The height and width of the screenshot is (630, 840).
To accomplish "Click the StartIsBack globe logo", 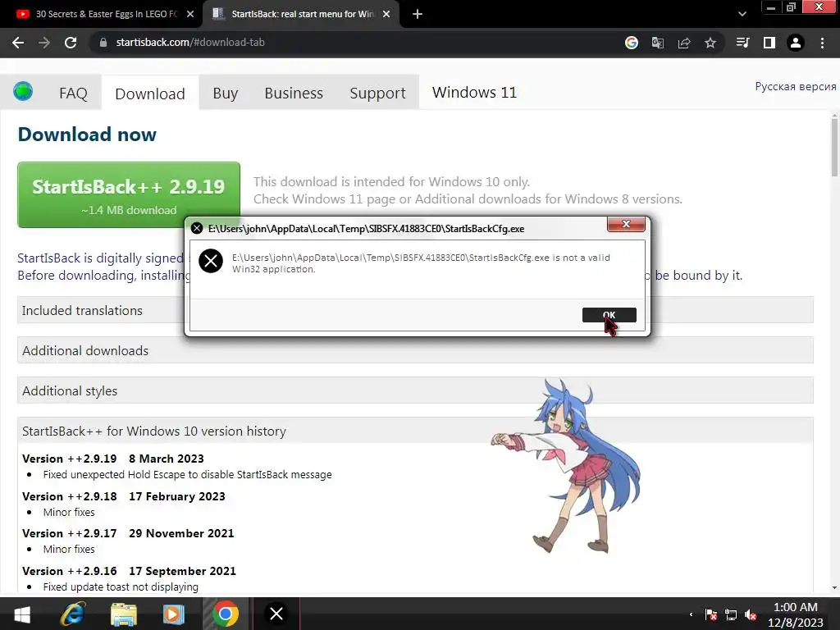I will pyautogui.click(x=23, y=92).
